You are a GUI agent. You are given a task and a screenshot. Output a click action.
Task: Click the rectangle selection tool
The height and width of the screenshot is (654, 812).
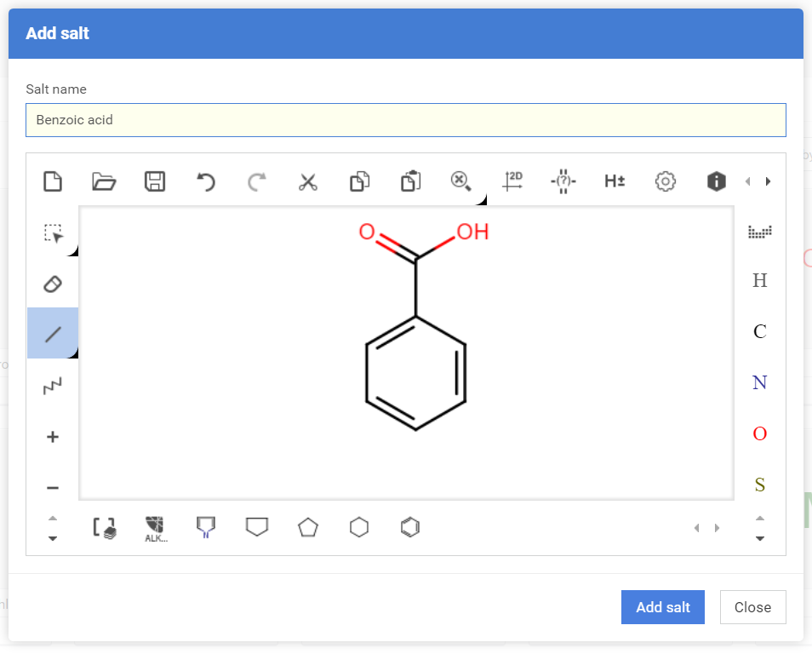point(53,233)
